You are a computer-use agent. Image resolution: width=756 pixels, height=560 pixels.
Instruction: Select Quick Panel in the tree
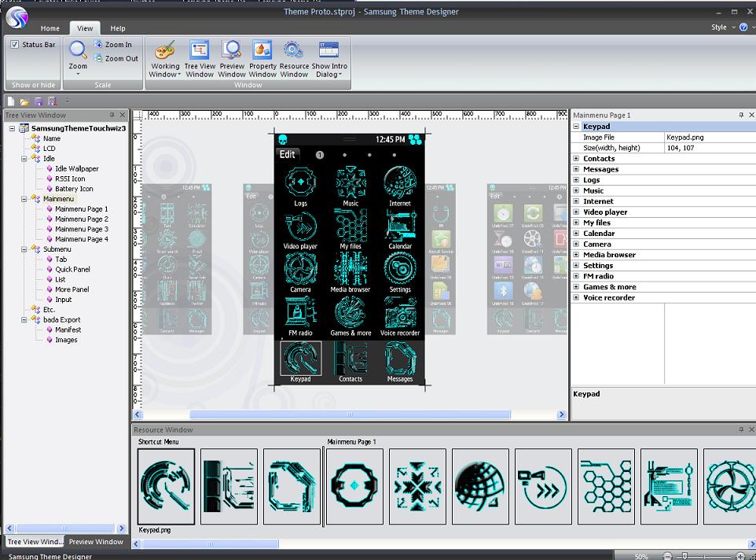click(x=72, y=270)
